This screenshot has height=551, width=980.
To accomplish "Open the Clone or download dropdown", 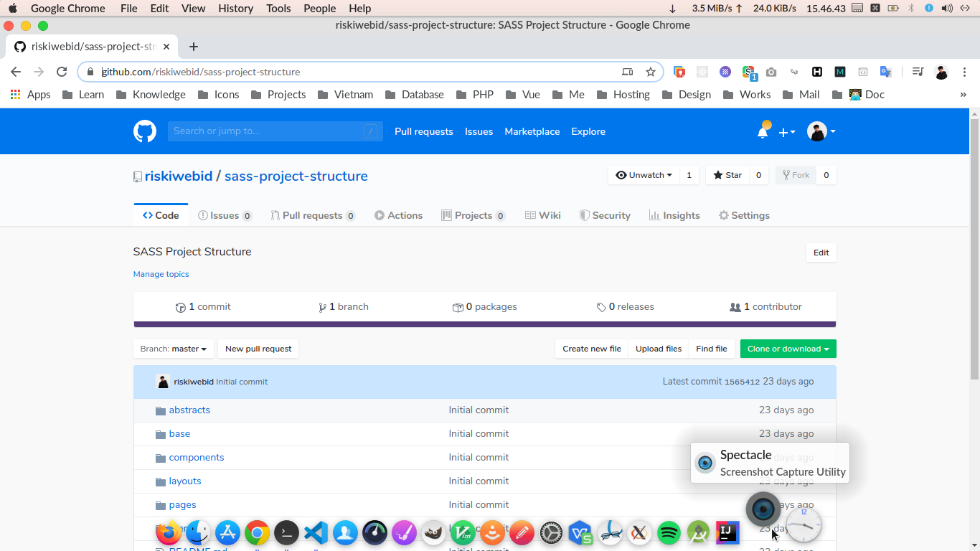I will 788,349.
